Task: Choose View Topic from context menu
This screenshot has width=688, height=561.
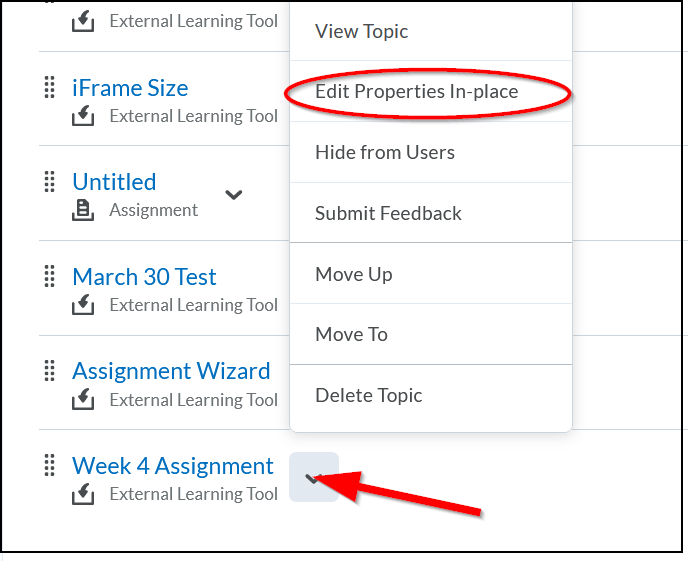Action: pos(362,31)
